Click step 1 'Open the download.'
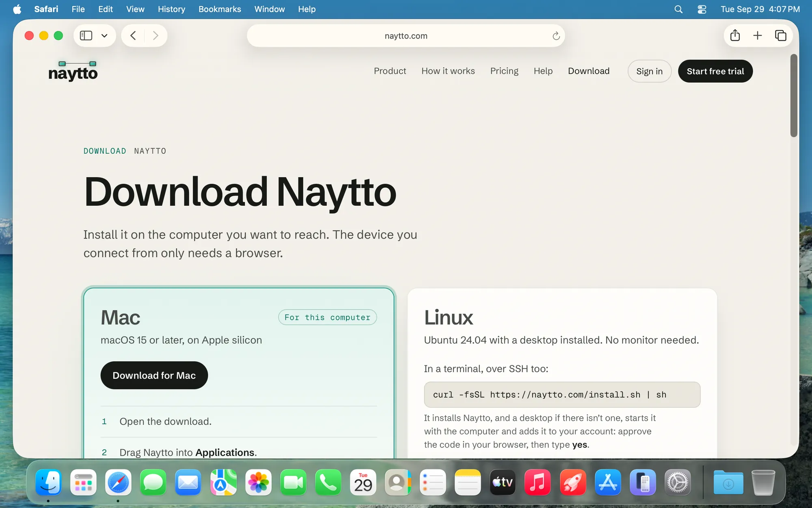The height and width of the screenshot is (508, 812). point(165,421)
